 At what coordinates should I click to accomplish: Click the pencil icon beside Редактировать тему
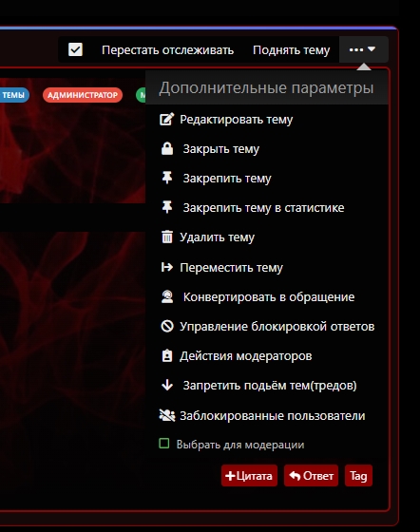(167, 119)
